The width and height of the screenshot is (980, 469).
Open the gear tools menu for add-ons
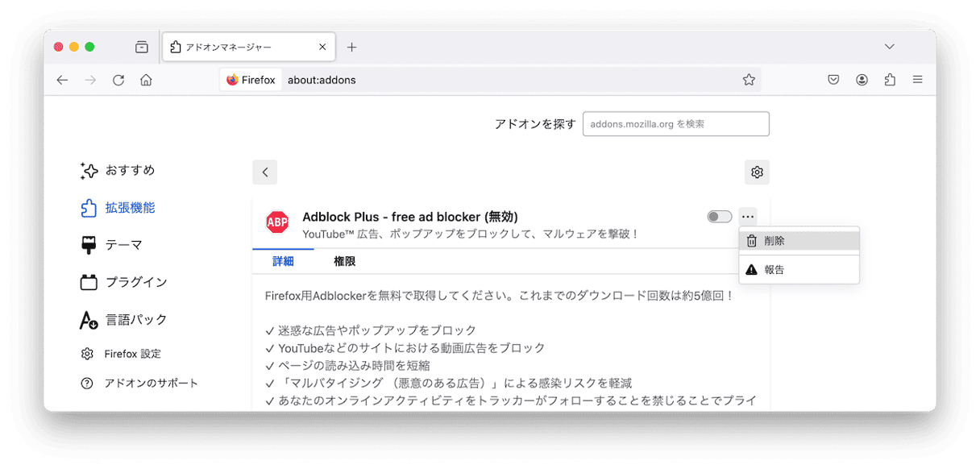point(757,172)
